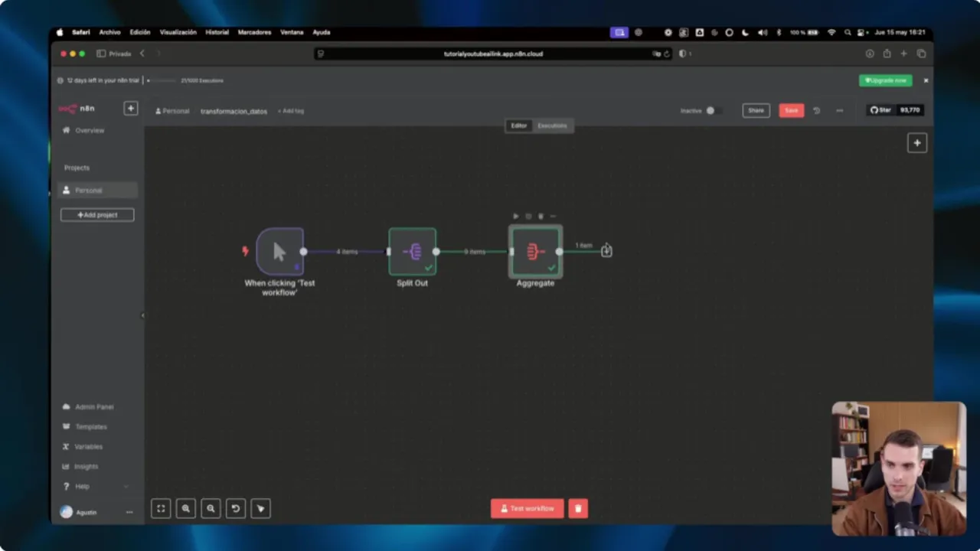980x551 pixels.
Task: Open Marcadores menu
Action: (x=254, y=32)
